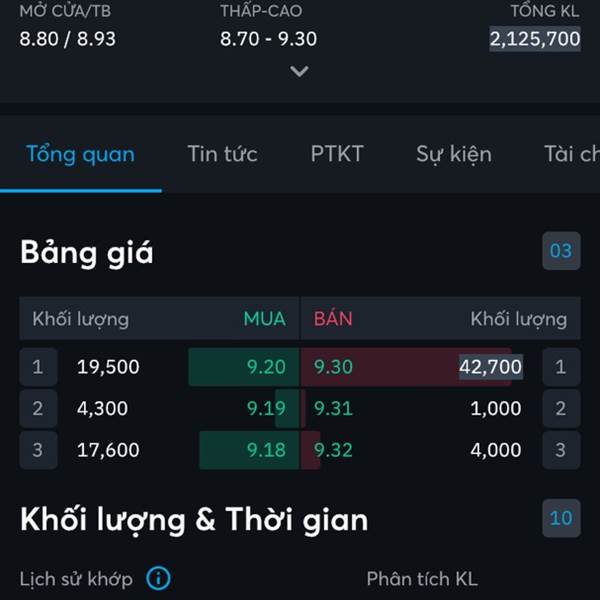600x600 pixels.
Task: Pick sell price 9.30
Action: [x=333, y=367]
